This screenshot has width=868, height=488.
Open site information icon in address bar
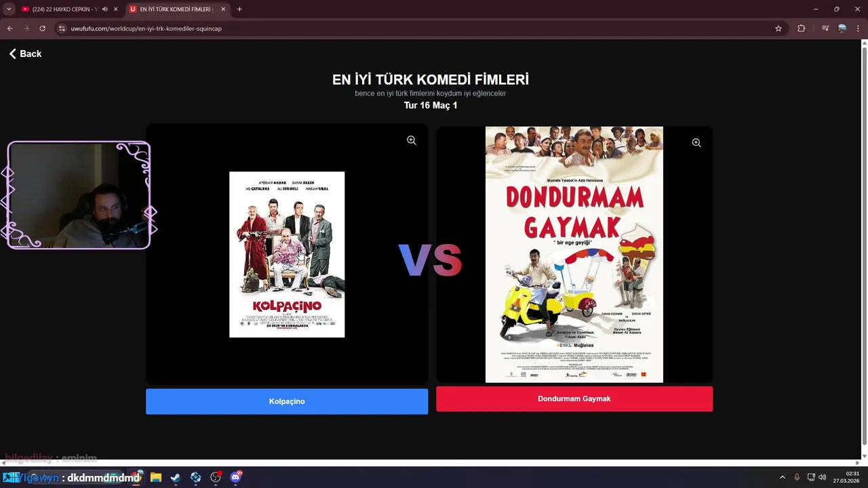(x=62, y=28)
